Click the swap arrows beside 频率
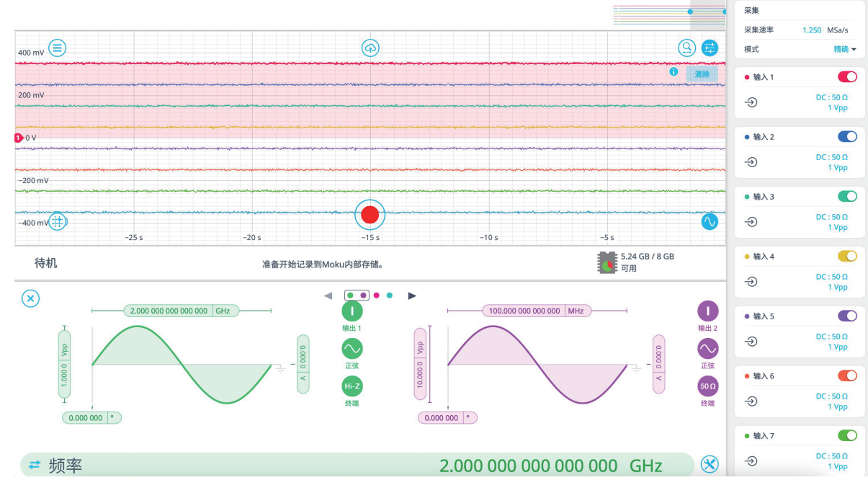The image size is (868, 480). tap(35, 466)
